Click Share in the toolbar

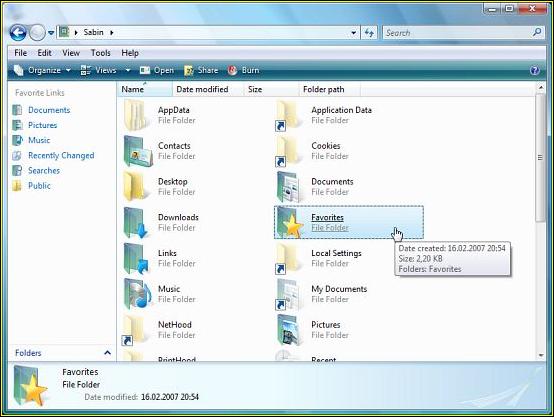click(x=201, y=70)
